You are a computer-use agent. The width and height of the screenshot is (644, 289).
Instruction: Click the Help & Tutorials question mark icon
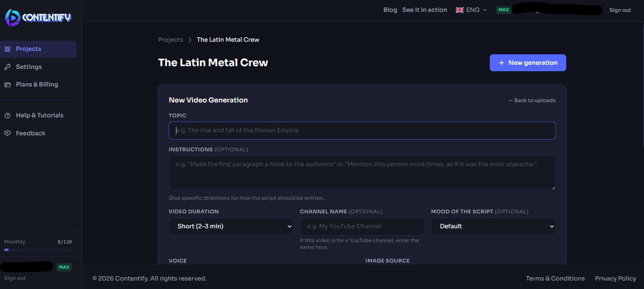(7, 115)
